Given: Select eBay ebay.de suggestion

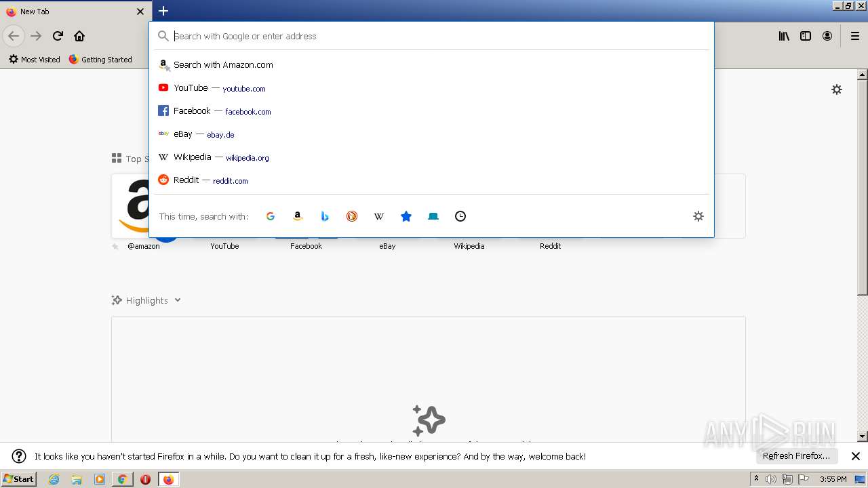Looking at the screenshot, I should click(431, 134).
